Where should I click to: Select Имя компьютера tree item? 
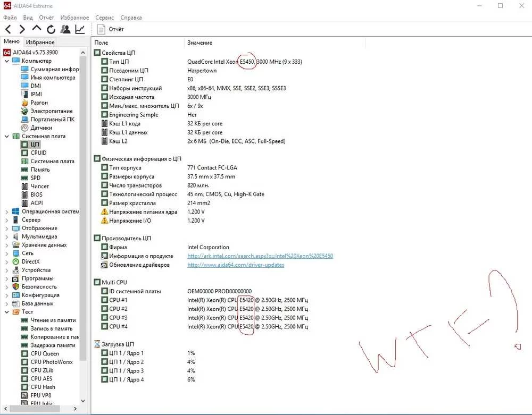(53, 78)
